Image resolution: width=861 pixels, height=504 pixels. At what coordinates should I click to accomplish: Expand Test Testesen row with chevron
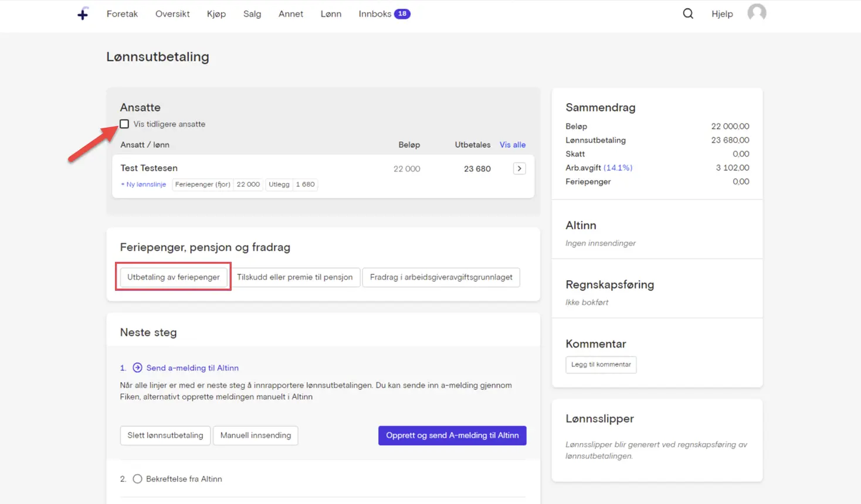pos(519,169)
